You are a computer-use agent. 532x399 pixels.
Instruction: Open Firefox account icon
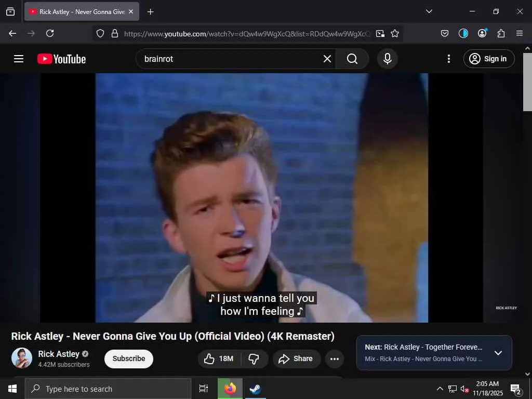tap(482, 33)
